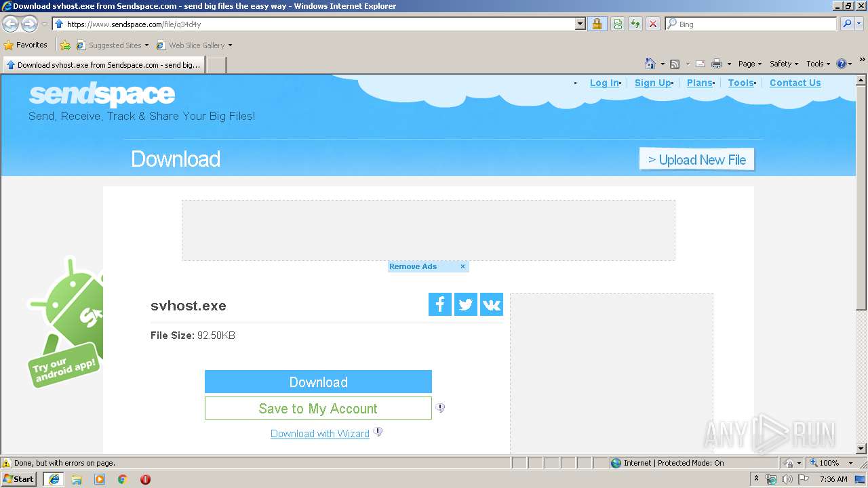
Task: Click the browser Forward button
Action: pyautogui.click(x=29, y=24)
